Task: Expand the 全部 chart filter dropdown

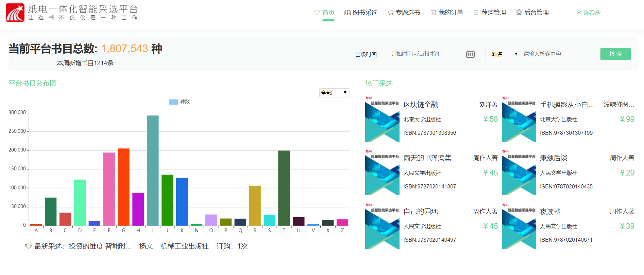Action: [x=334, y=93]
